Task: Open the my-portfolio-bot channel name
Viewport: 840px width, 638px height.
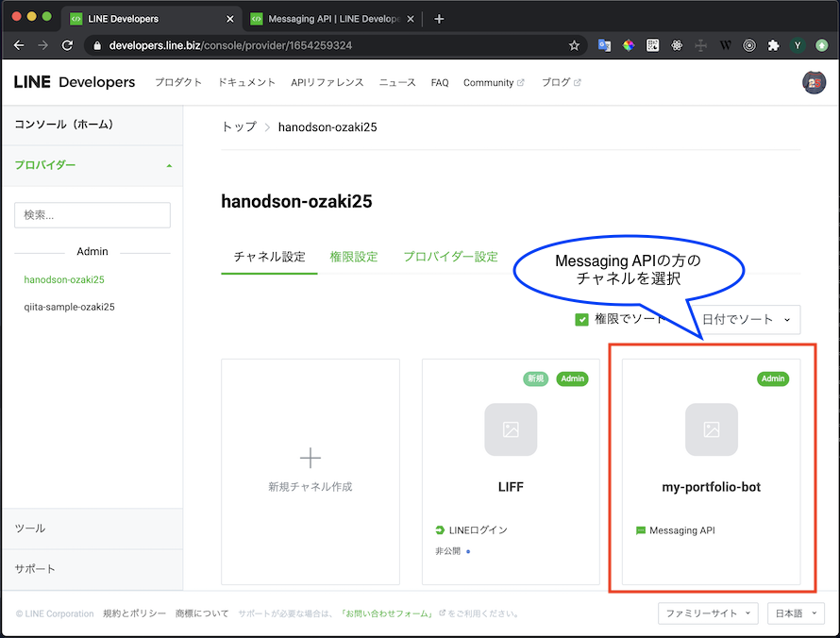Action: click(711, 487)
